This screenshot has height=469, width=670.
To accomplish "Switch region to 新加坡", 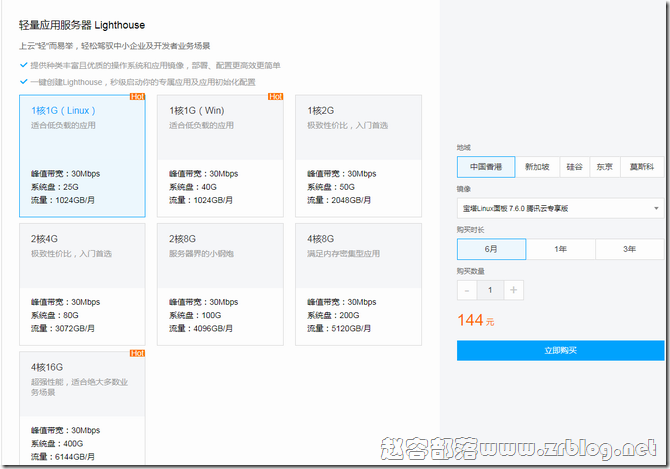I will tap(537, 167).
